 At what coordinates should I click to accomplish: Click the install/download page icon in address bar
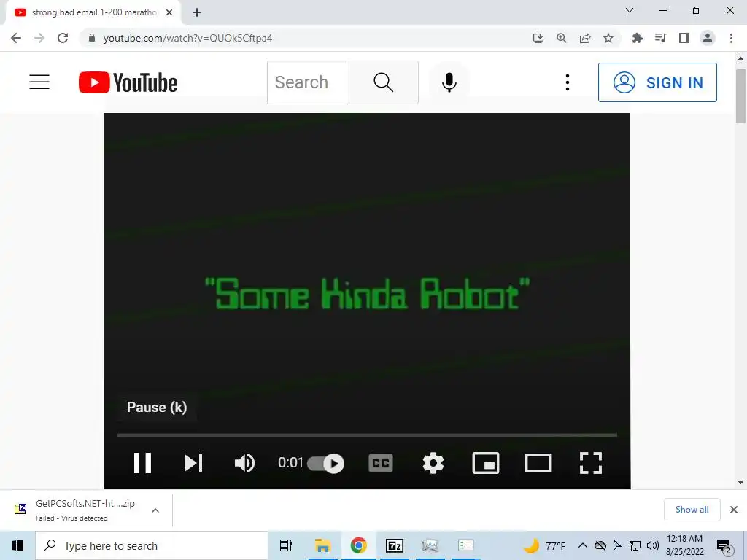(x=538, y=38)
